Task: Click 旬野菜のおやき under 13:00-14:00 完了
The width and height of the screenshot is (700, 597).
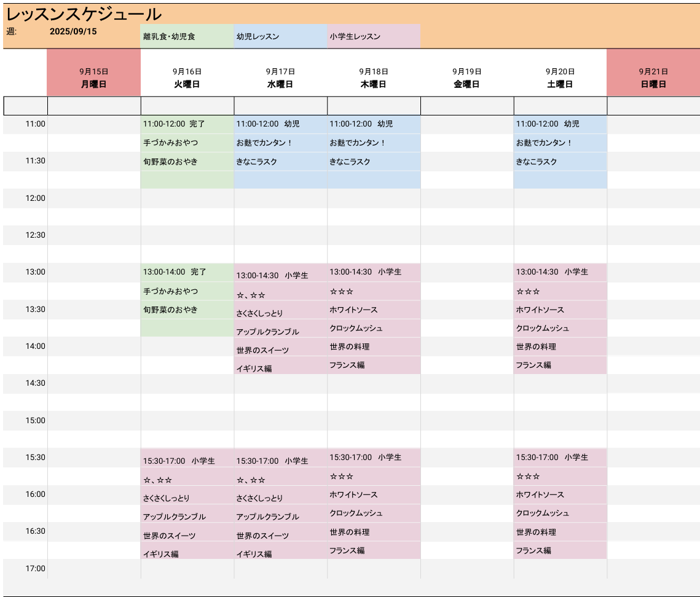Action: coord(187,309)
